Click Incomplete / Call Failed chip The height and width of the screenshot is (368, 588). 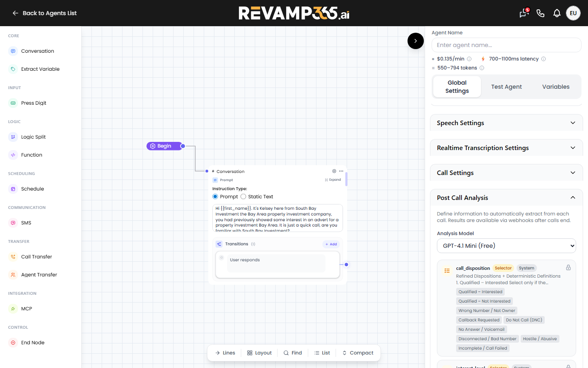pos(483,348)
